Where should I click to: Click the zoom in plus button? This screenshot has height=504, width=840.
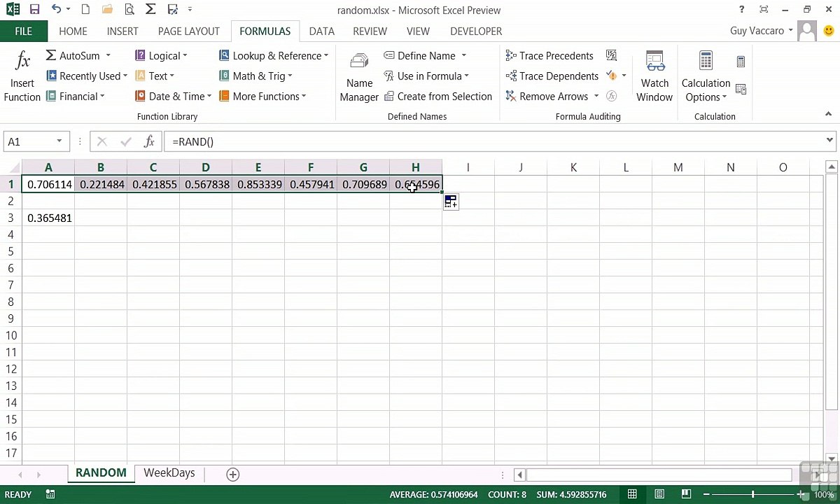coord(801,494)
